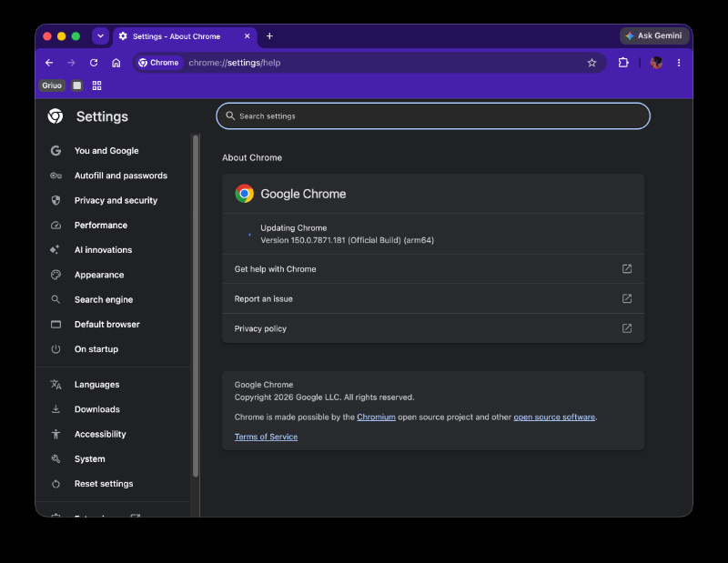Reload the page with the refresh icon
This screenshot has width=728, height=563.
[x=94, y=63]
